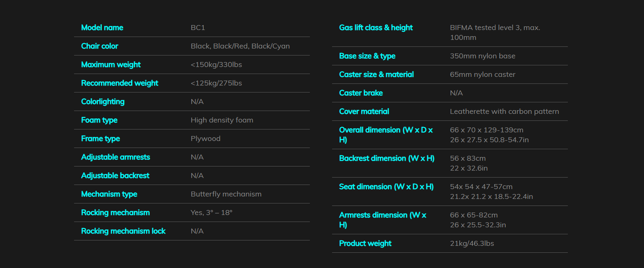Click the Maximum weight label
Viewport: 644px width, 268px height.
pos(111,65)
